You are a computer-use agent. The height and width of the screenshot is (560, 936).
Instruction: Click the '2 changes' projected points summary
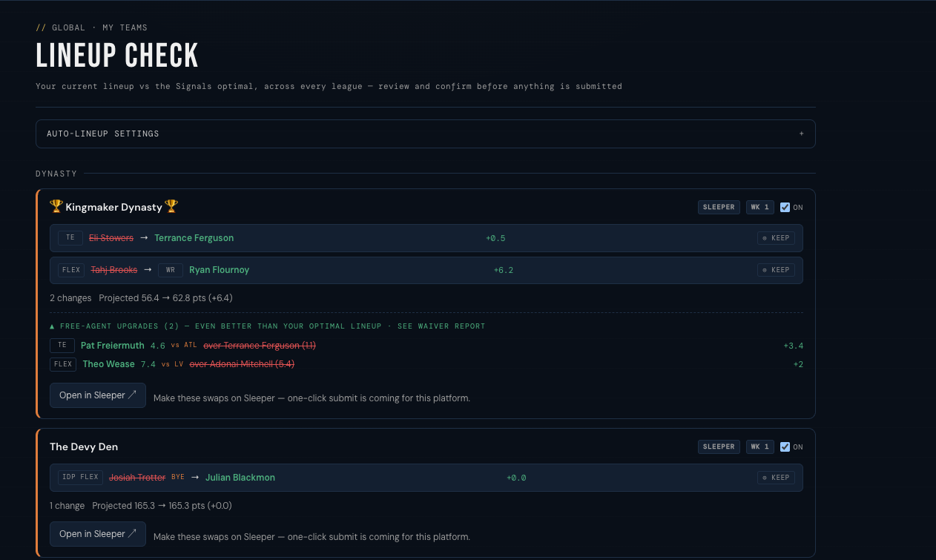[x=141, y=298]
